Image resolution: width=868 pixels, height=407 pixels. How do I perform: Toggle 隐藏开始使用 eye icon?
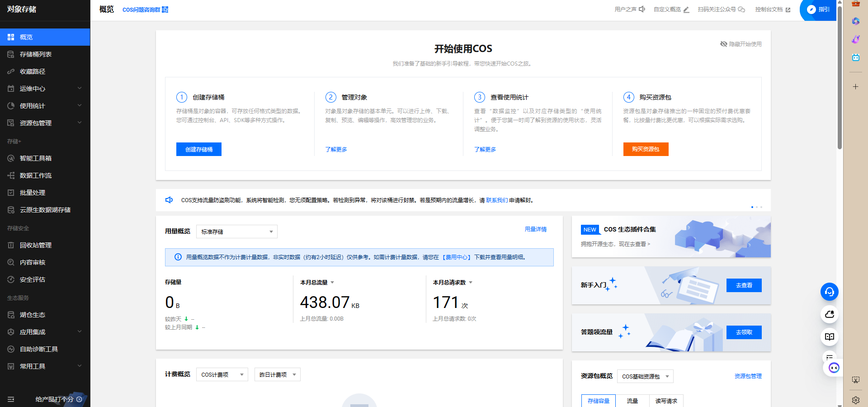point(724,44)
